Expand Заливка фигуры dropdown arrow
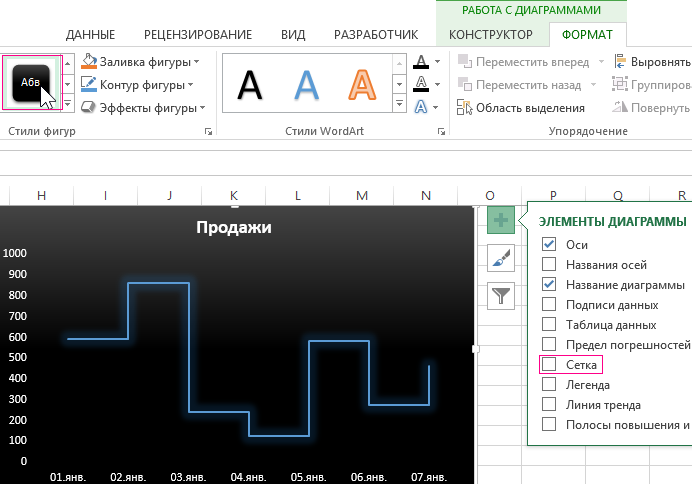Image resolution: width=692 pixels, height=484 pixels. pos(196,62)
